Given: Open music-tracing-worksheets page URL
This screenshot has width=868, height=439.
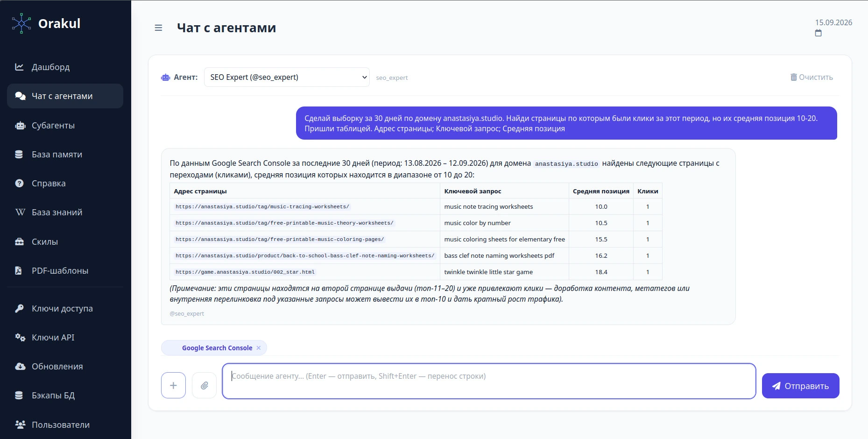Looking at the screenshot, I should pos(262,206).
